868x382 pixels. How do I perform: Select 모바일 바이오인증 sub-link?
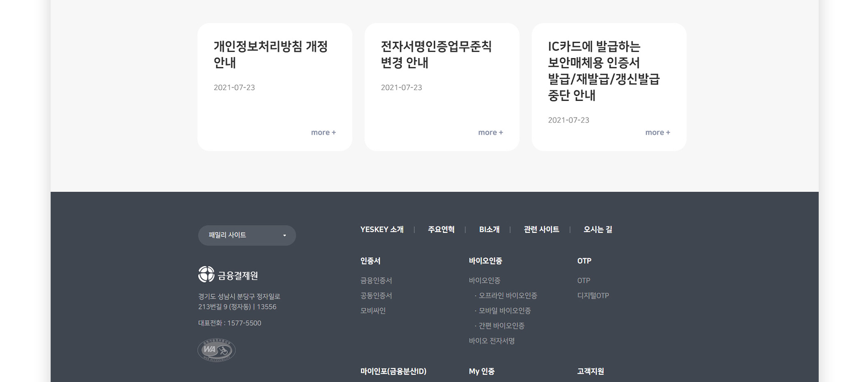505,311
